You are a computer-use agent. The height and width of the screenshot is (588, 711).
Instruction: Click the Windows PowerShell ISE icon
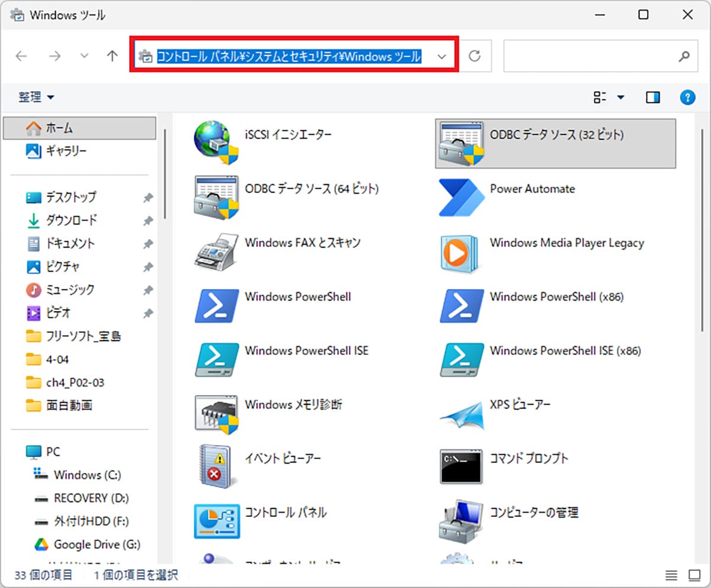click(x=216, y=359)
